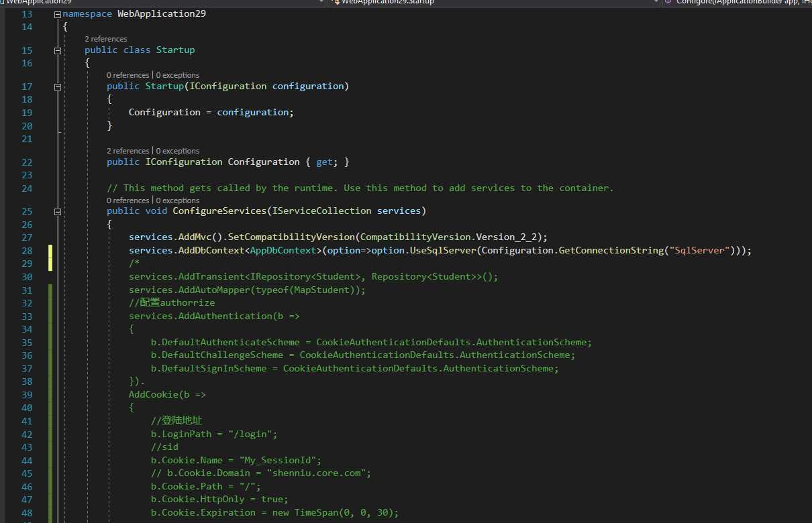Viewport: 812px width, 523px height.
Task: Click 'b.Cookie.HttpOnly = true;' line
Action: coord(219,500)
